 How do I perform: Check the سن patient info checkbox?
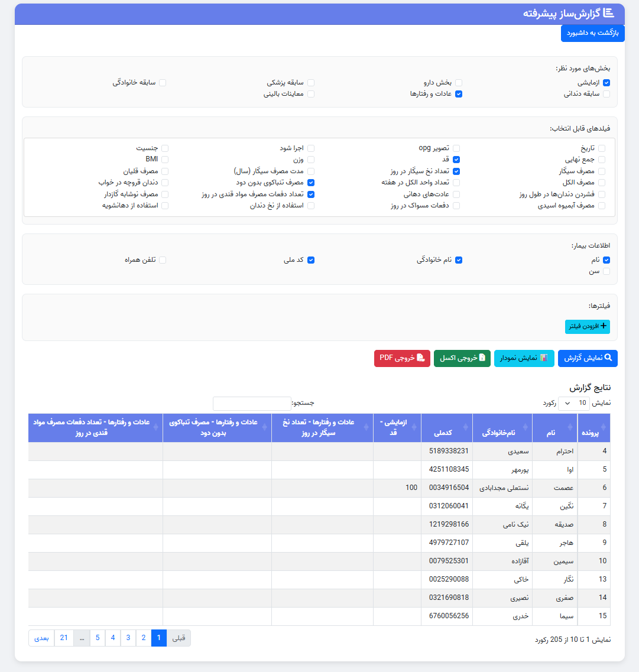pos(606,271)
